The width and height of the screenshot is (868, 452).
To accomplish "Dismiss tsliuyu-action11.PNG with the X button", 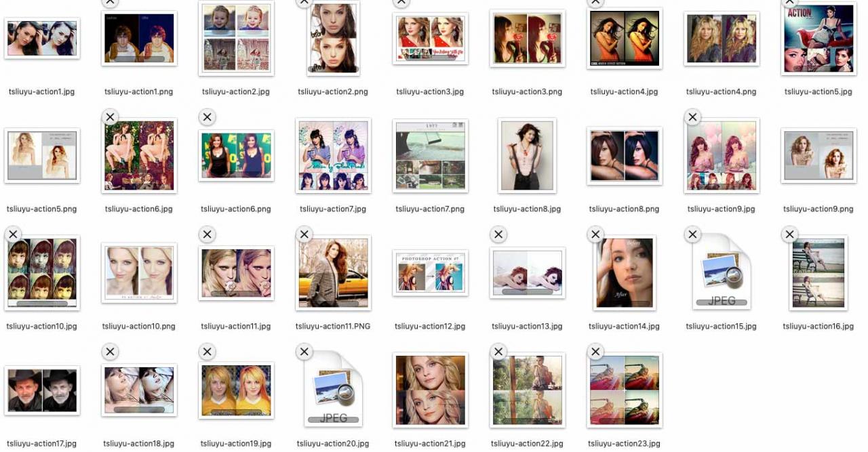I will pyautogui.click(x=304, y=234).
